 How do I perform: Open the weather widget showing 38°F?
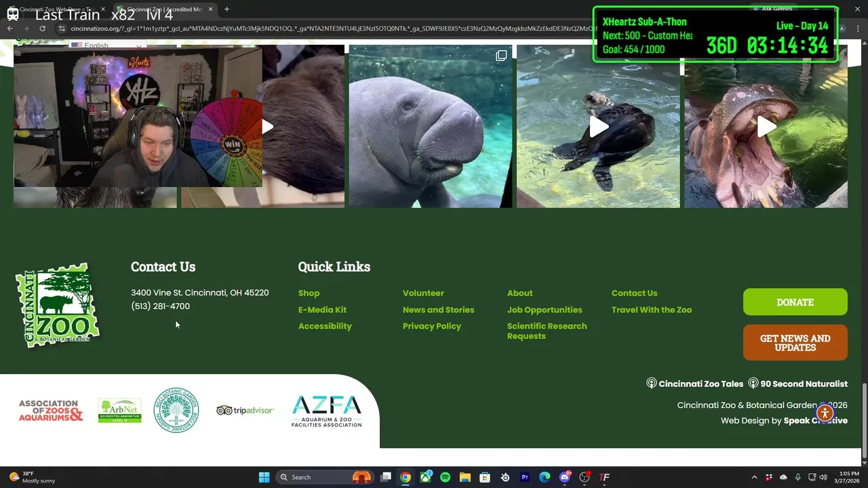pyautogui.click(x=31, y=477)
